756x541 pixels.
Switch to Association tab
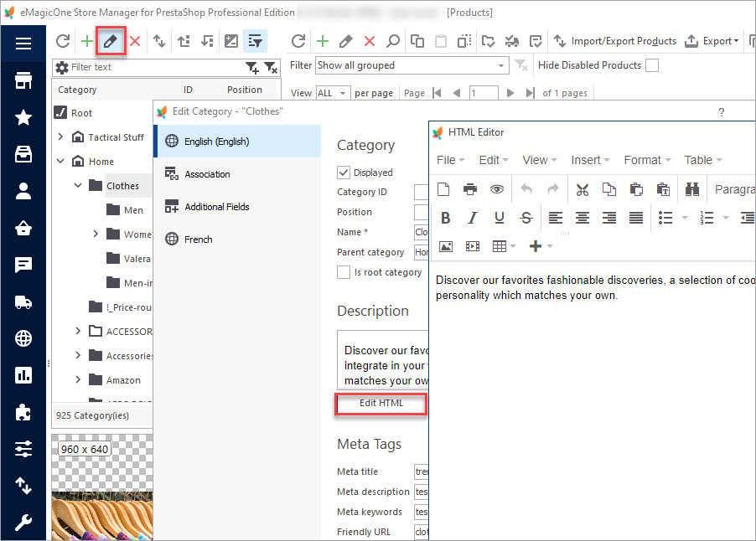pyautogui.click(x=238, y=174)
